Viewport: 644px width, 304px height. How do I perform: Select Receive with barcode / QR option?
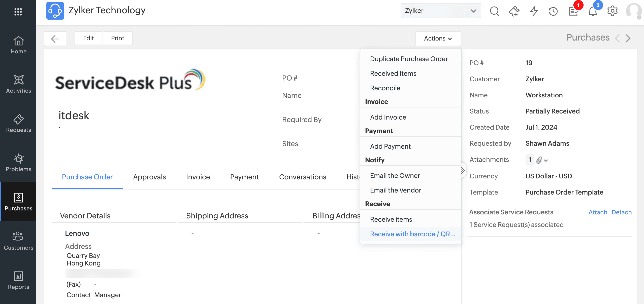tap(412, 234)
